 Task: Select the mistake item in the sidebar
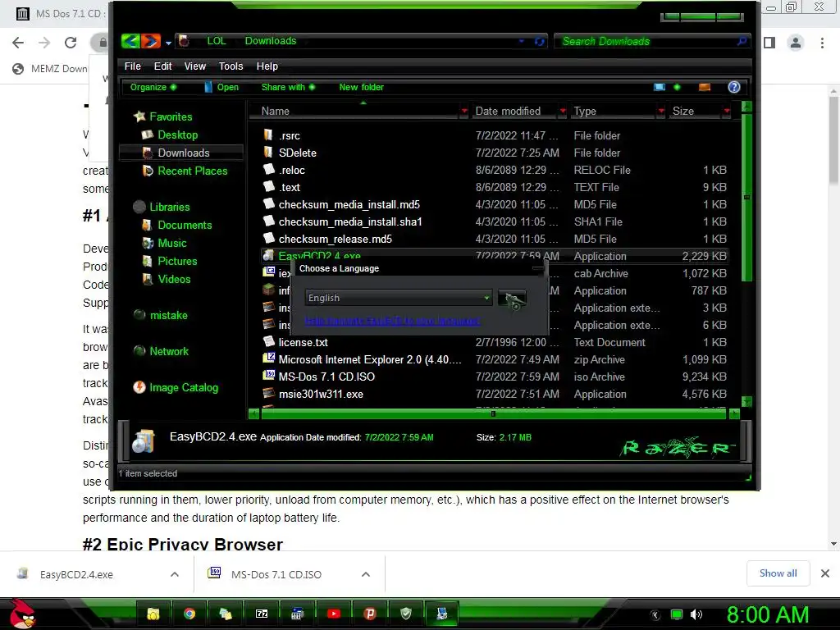[x=162, y=315]
